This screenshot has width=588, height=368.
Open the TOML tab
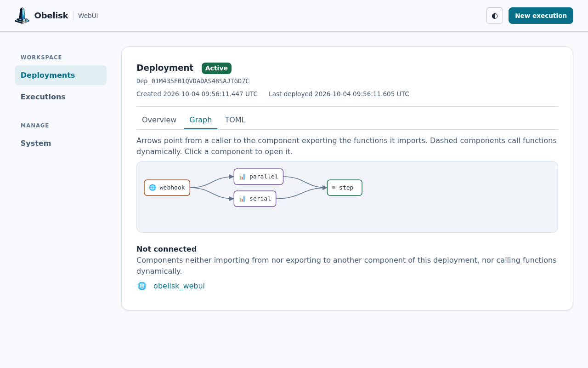click(x=235, y=120)
